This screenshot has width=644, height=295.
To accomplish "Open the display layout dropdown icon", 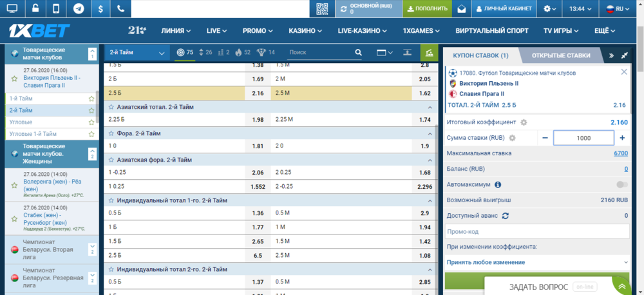I will [385, 53].
